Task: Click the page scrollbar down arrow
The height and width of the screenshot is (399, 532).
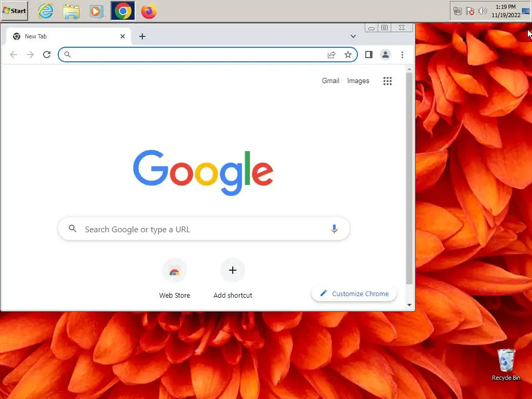Action: point(409,304)
